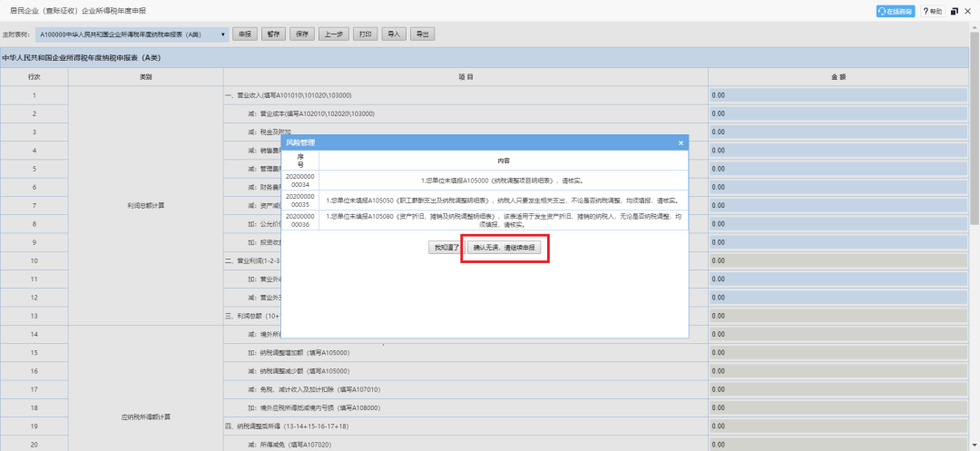The height and width of the screenshot is (451, 980).
Task: Click the 减：所得减免 item text
Action: (x=290, y=445)
